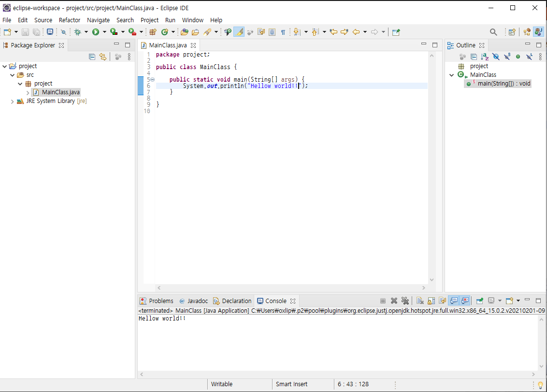Click the Pin Editor toolbar icon
The width and height of the screenshot is (547, 392).
pyautogui.click(x=396, y=32)
